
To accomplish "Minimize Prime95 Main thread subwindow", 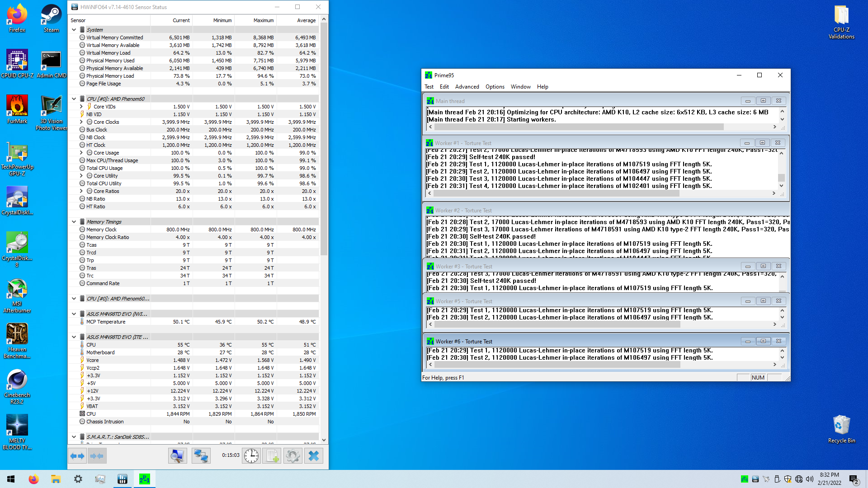I will [748, 101].
